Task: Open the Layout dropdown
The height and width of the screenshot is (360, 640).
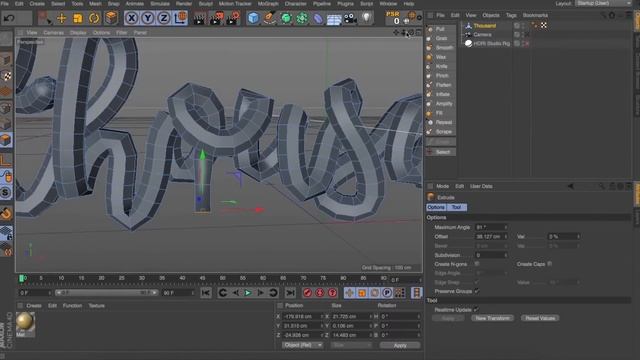Action: 604,3
